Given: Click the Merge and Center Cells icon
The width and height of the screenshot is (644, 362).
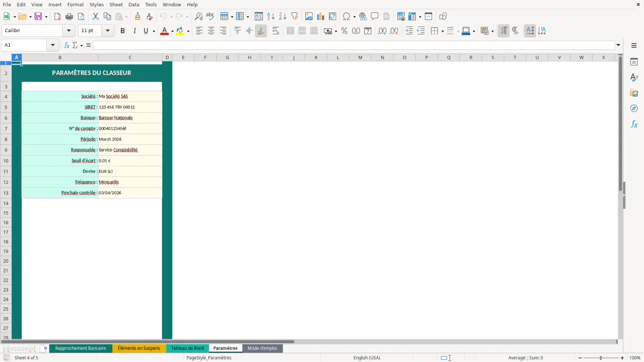Looking at the screenshot, I should [290, 31].
